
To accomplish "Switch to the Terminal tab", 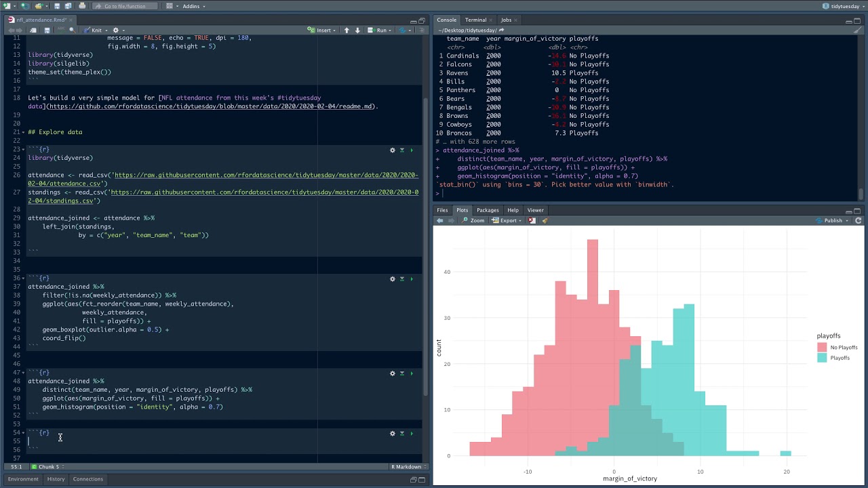I will click(475, 20).
